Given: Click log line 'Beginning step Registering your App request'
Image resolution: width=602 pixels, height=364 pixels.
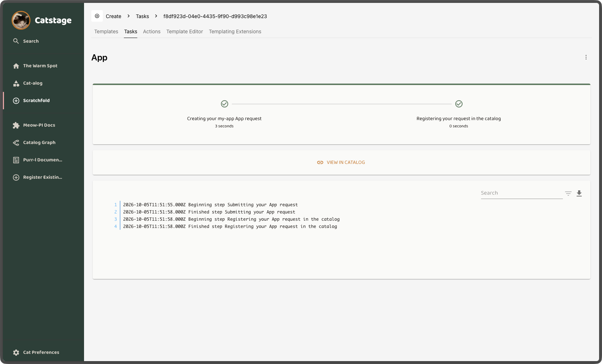Looking at the screenshot, I should click(x=231, y=219).
